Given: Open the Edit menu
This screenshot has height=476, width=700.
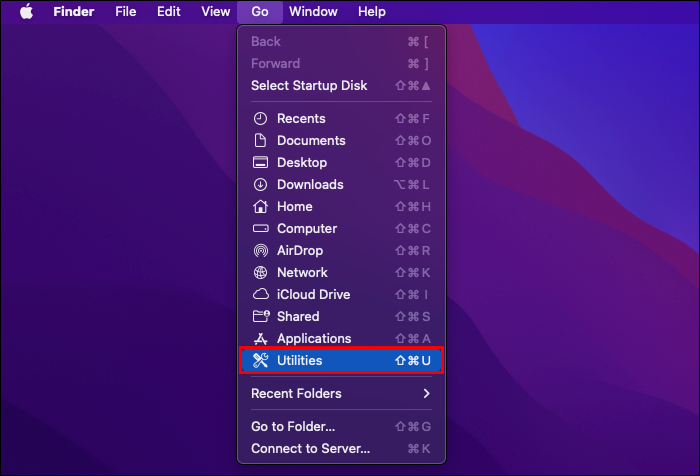Looking at the screenshot, I should click(x=168, y=12).
